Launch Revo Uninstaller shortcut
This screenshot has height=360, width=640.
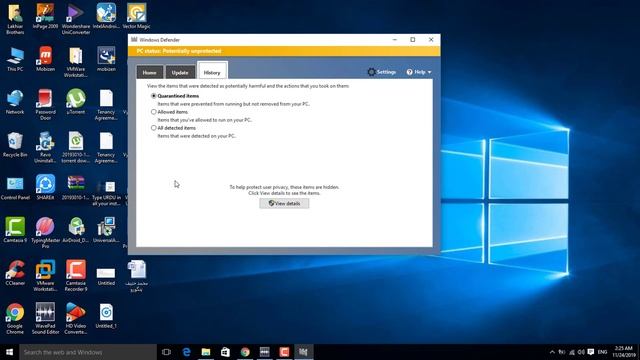(x=45, y=147)
